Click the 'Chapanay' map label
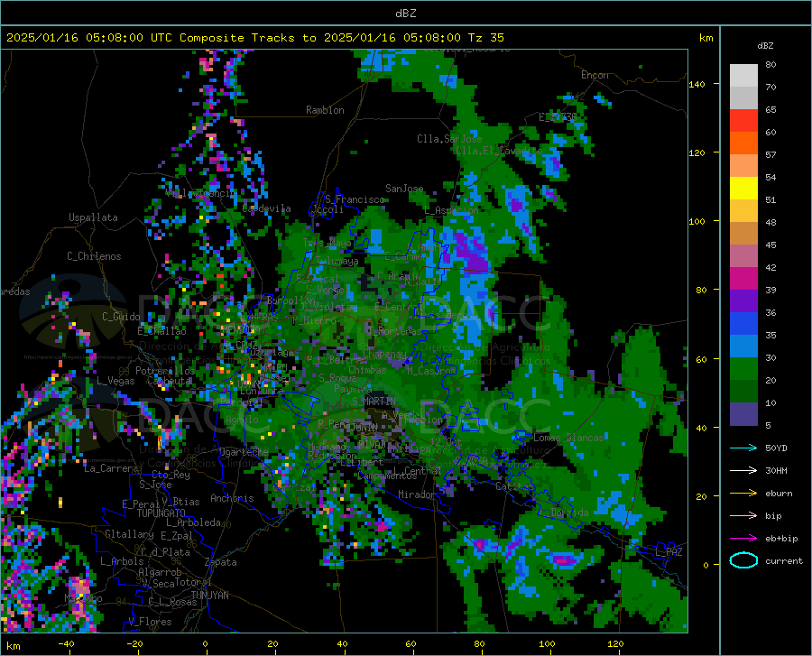Viewport: 812px width, 656px height. click(384, 354)
